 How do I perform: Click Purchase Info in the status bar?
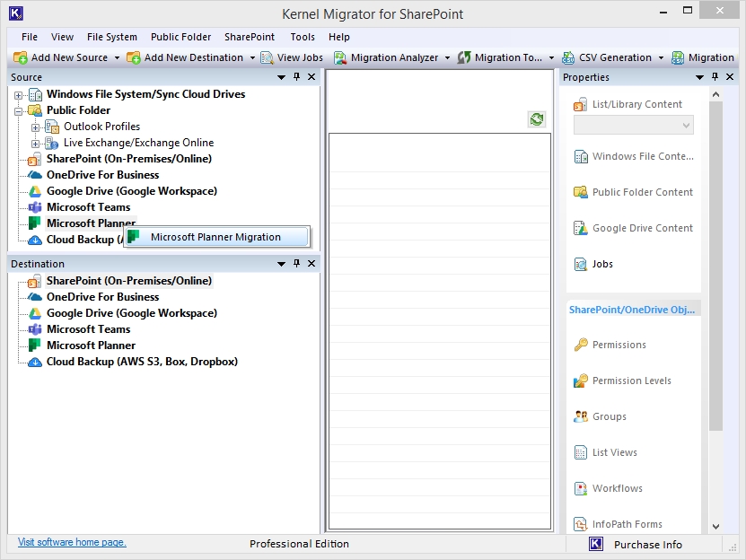coord(647,545)
